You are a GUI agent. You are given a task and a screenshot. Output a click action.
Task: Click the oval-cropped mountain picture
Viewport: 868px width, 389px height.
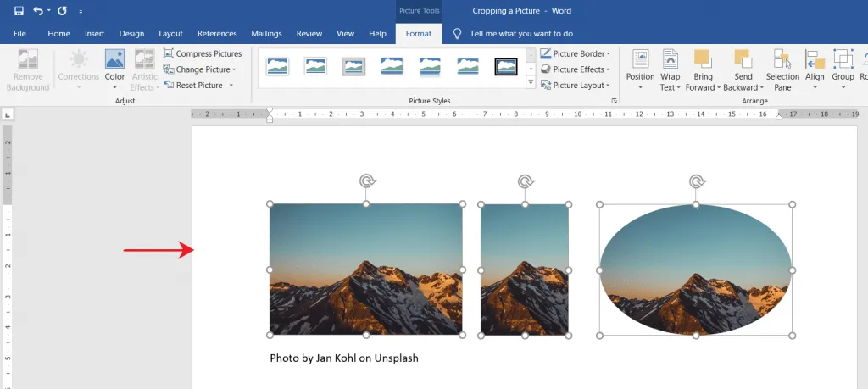tap(696, 270)
